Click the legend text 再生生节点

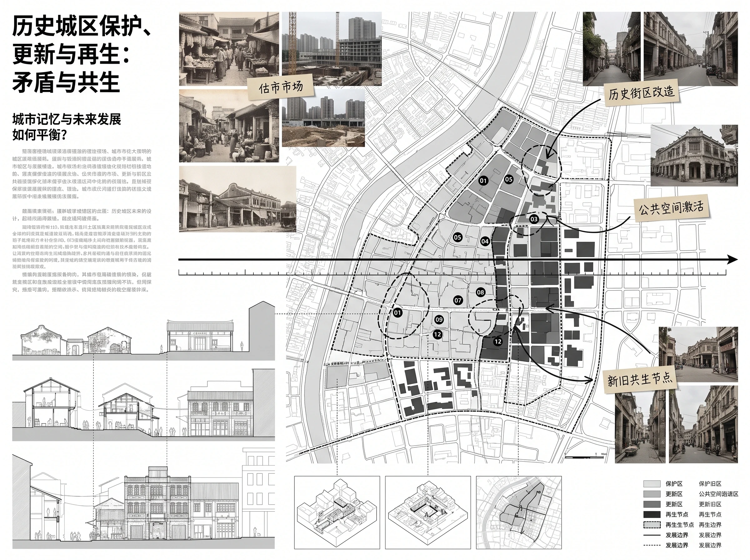point(679,524)
